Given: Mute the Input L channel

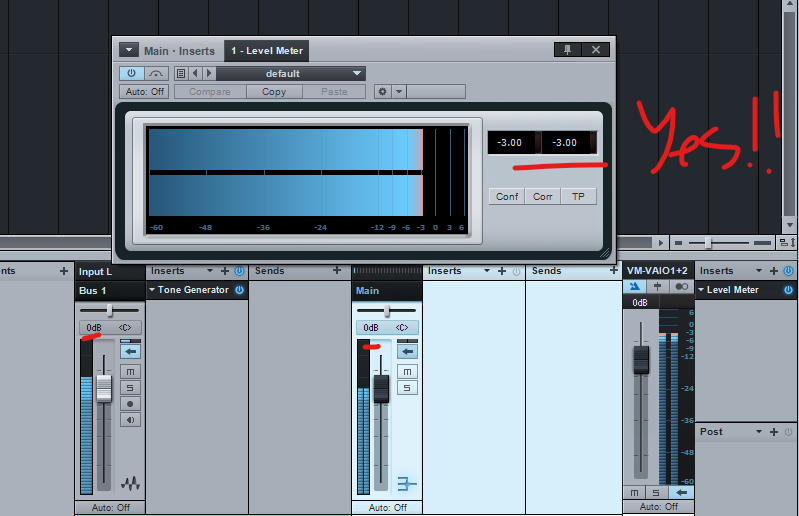Looking at the screenshot, I should tap(130, 372).
